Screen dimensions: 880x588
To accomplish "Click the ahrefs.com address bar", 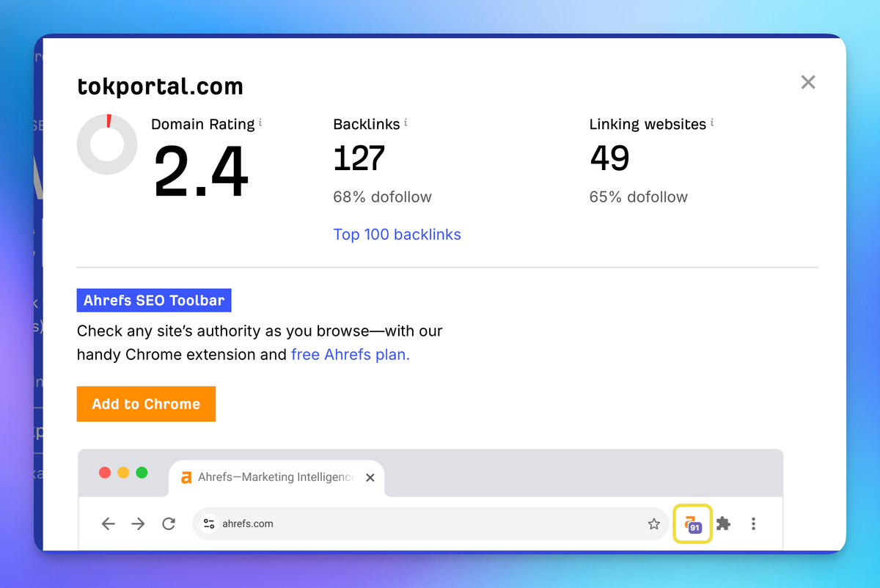I will 430,523.
